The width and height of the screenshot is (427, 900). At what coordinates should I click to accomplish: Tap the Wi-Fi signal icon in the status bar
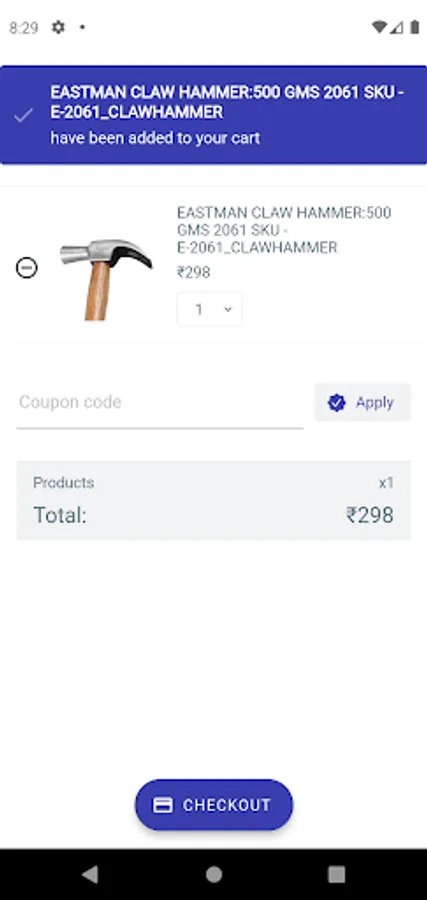(379, 27)
